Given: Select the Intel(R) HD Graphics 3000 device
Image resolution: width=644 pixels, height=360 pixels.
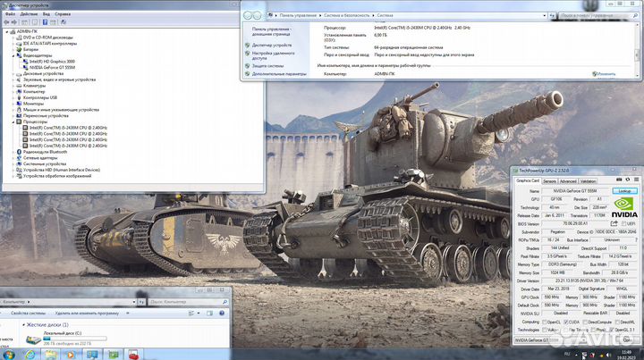Looking at the screenshot, I should 54,60.
